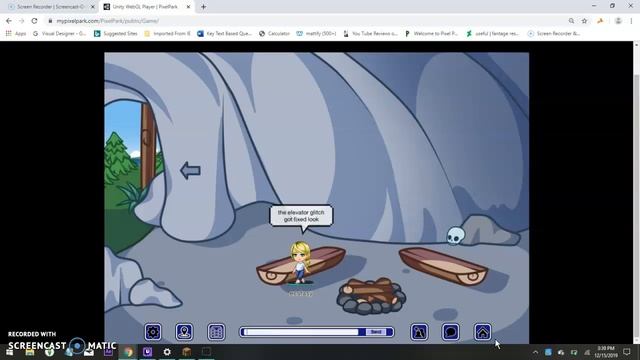Show hidden system tray icons chevron
The width and height of the screenshot is (640, 360).
[x=536, y=352]
